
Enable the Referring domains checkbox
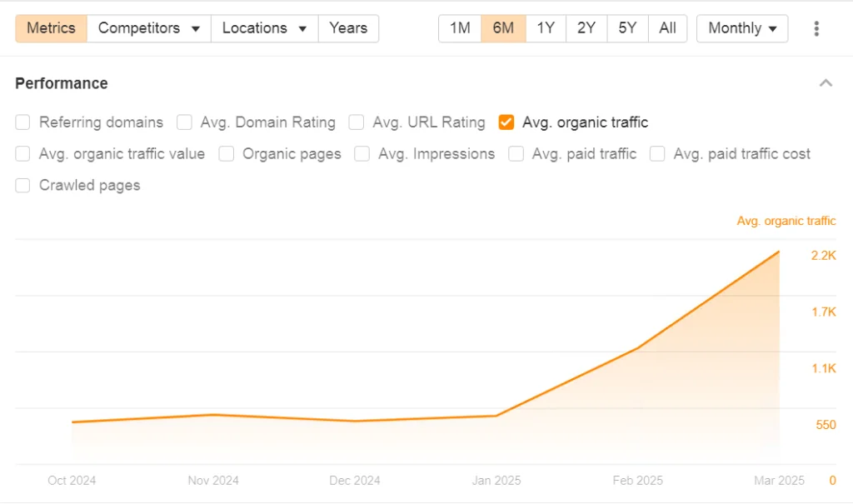23,122
